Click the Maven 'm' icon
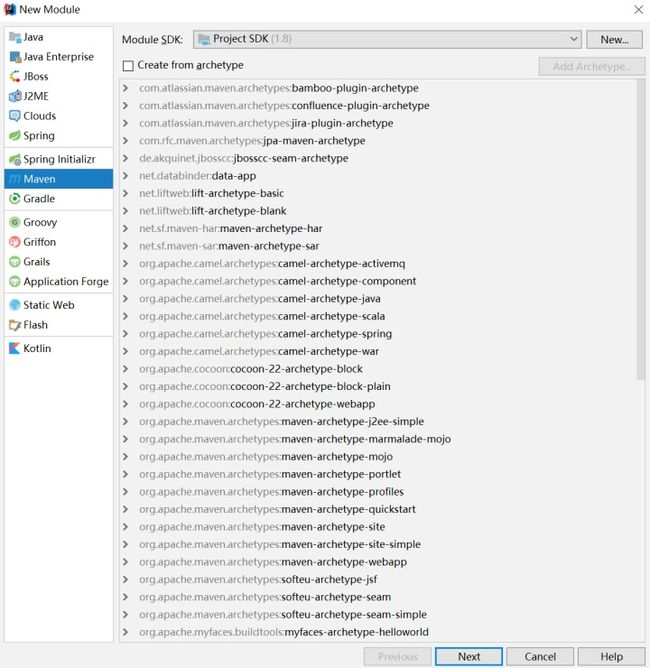This screenshot has width=650, height=668. click(x=15, y=179)
